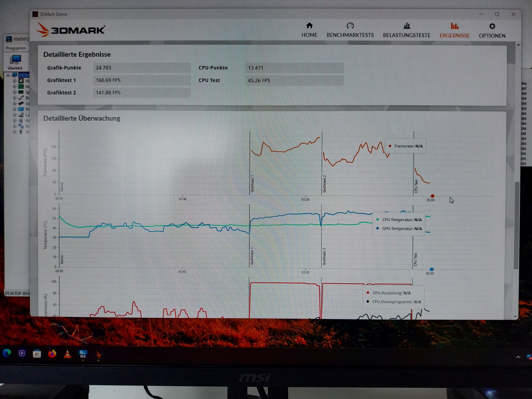
Task: Switch to the Ergebnisse tab
Action: coord(454,30)
